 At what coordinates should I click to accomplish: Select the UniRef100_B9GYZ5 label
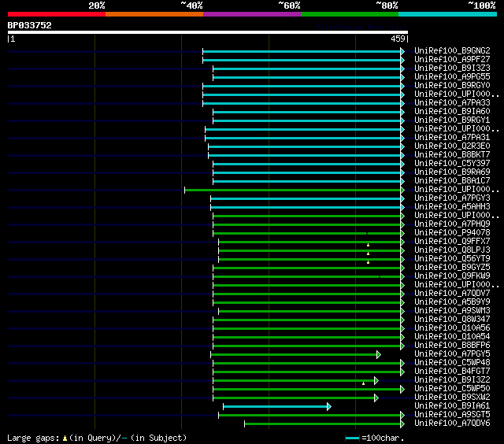452,268
